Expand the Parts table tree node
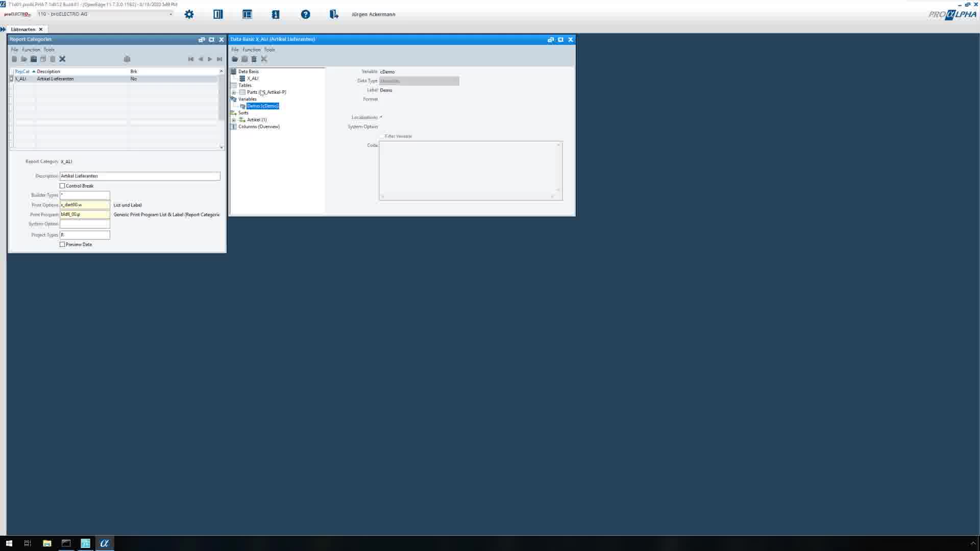This screenshot has width=980, height=551. click(x=234, y=92)
